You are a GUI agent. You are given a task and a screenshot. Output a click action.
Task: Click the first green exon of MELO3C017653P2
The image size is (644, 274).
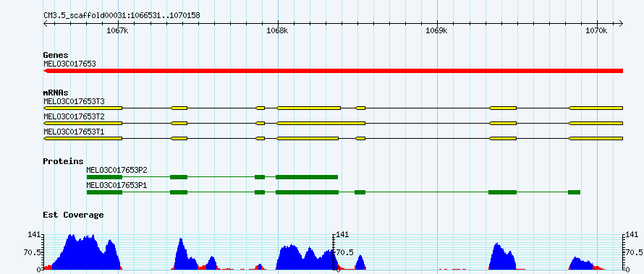tap(104, 177)
